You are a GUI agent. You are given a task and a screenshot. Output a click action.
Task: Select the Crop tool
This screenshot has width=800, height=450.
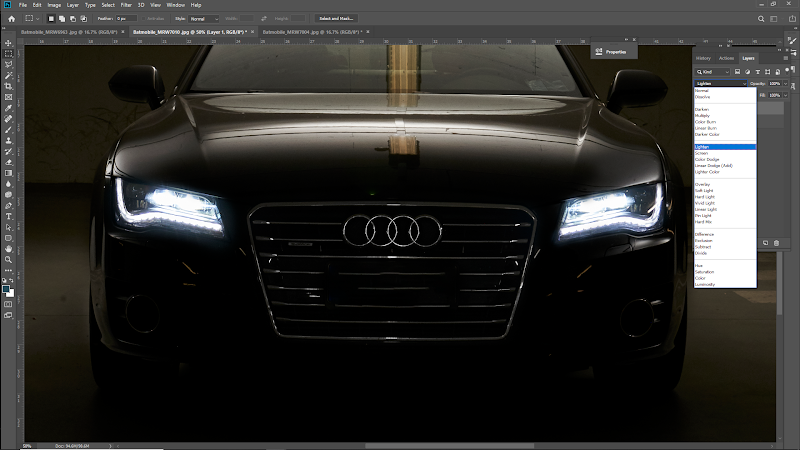coord(8,86)
